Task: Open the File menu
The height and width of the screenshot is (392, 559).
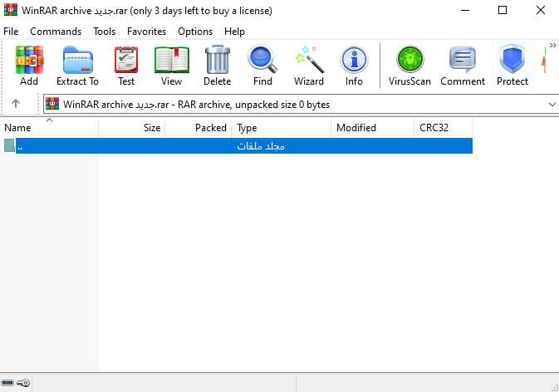Action: coord(11,32)
